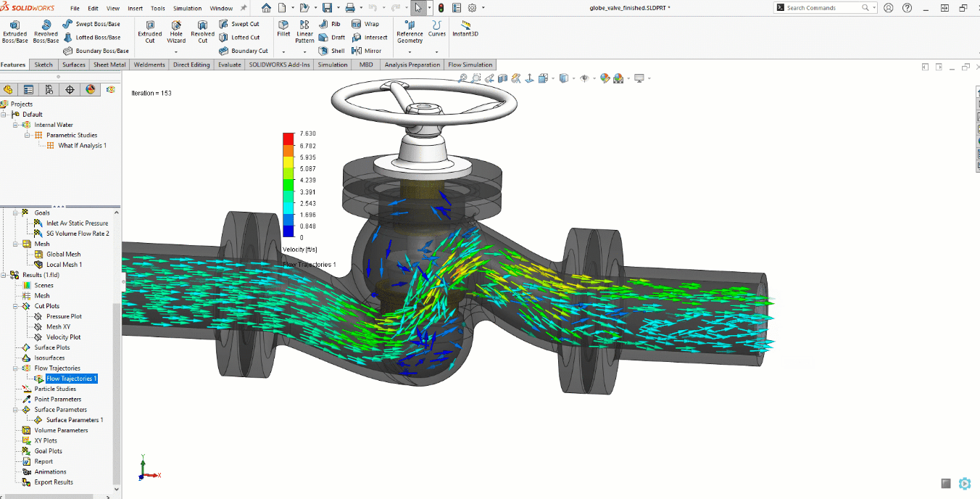This screenshot has height=499, width=980.
Task: Switch to PropertyManager panel tab
Action: (x=28, y=90)
